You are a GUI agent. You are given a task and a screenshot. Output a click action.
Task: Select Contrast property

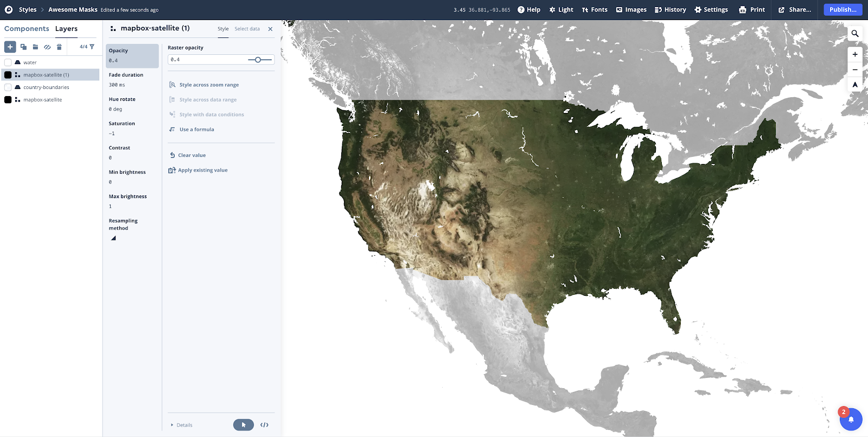point(132,153)
